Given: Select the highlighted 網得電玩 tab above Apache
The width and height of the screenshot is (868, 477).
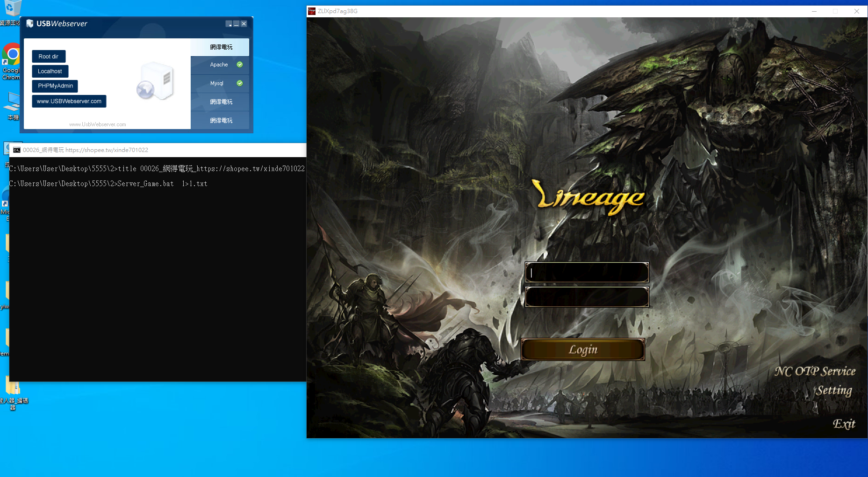Looking at the screenshot, I should tap(220, 47).
